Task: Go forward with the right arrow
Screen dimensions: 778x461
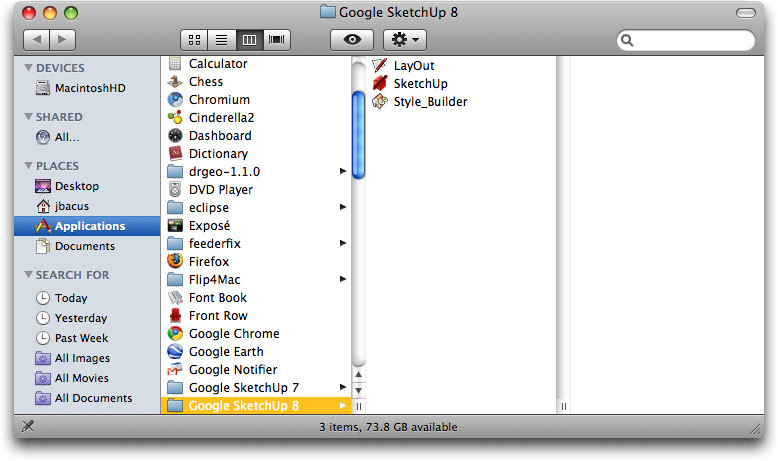Action: tap(63, 40)
